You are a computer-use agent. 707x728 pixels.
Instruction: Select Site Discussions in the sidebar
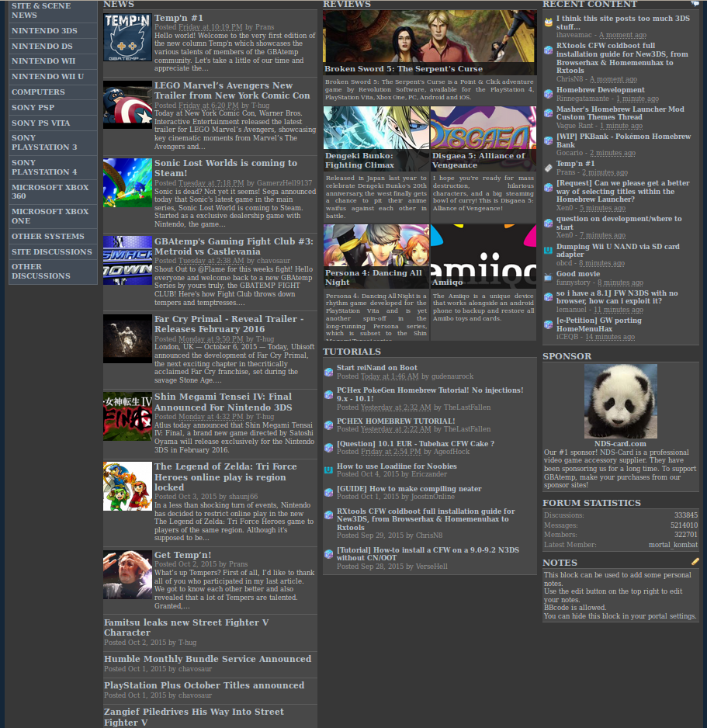[x=53, y=251]
